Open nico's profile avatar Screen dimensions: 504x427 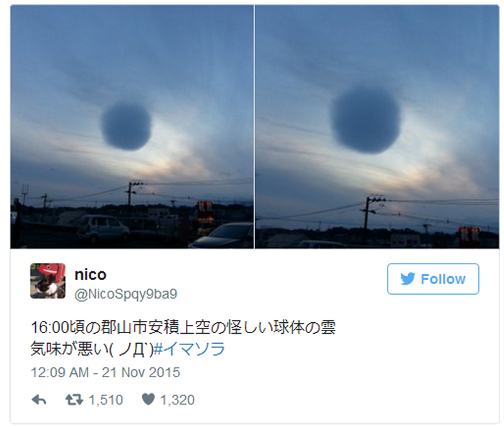tap(48, 281)
